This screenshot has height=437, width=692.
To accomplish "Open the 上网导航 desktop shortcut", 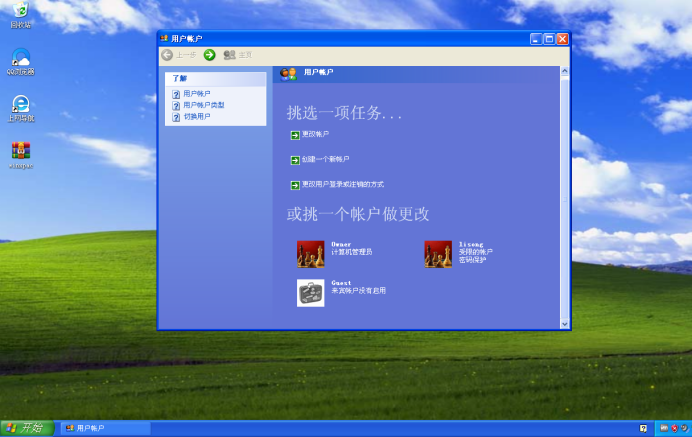I will tap(20, 109).
